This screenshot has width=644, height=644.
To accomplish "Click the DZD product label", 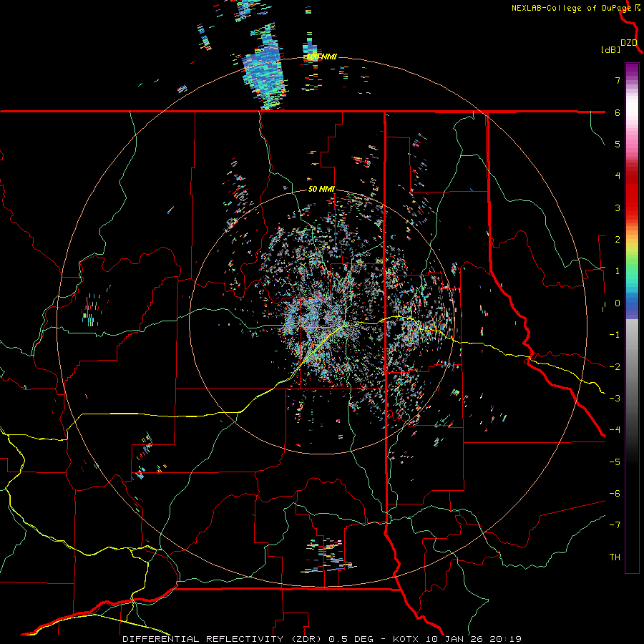I will coord(629,43).
